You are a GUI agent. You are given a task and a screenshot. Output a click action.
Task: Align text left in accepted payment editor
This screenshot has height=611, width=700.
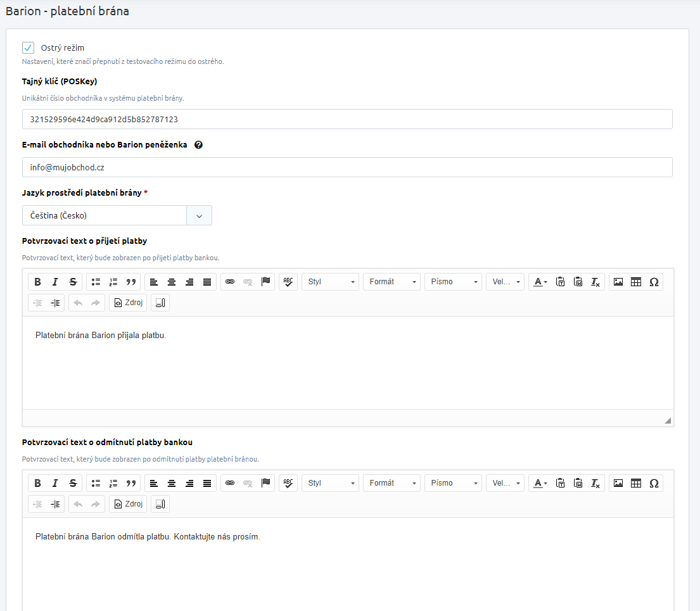(x=153, y=282)
